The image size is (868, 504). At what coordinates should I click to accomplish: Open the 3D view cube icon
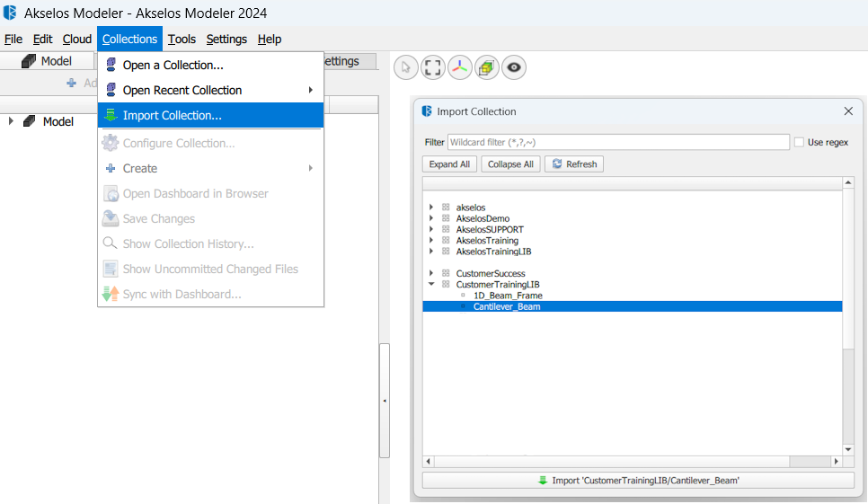(x=487, y=67)
